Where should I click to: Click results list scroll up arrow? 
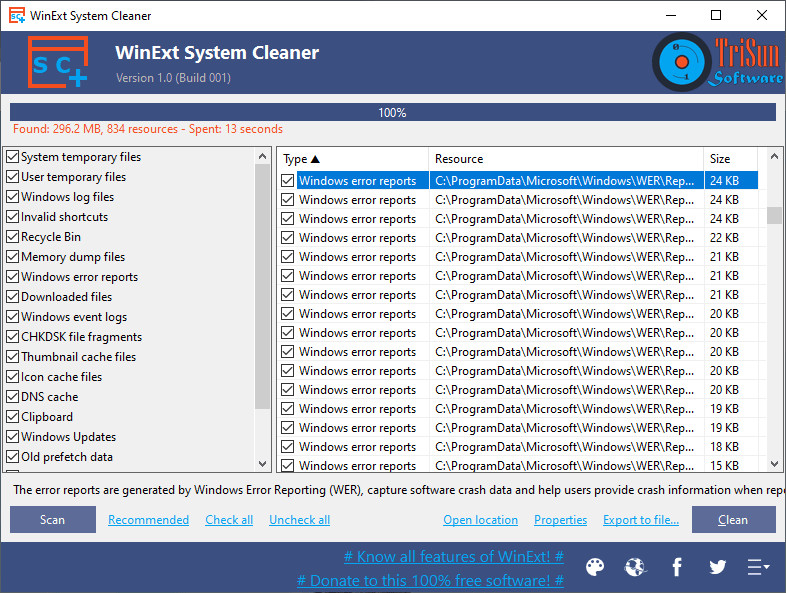click(774, 156)
